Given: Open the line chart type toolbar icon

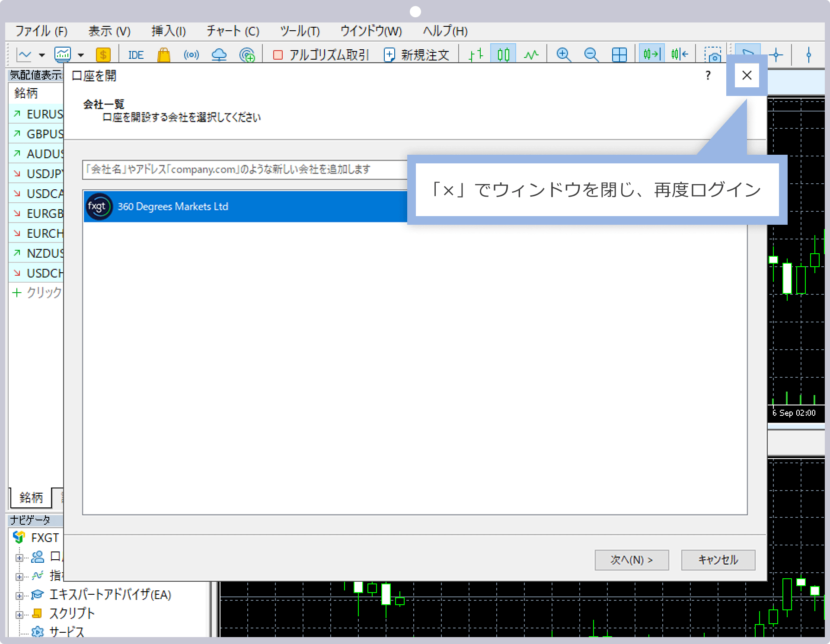Looking at the screenshot, I should [25, 55].
